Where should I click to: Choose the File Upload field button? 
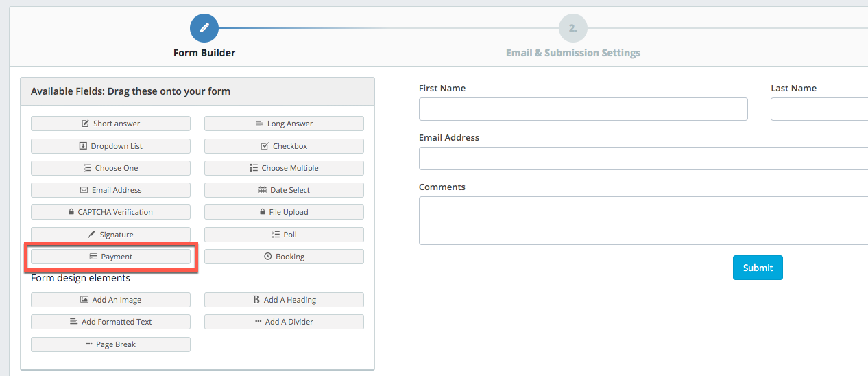click(x=284, y=212)
